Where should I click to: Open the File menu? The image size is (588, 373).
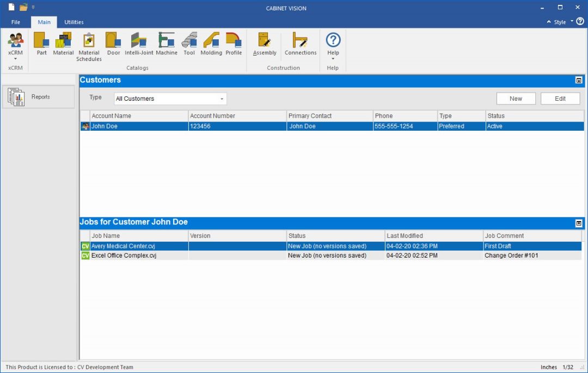pos(16,22)
